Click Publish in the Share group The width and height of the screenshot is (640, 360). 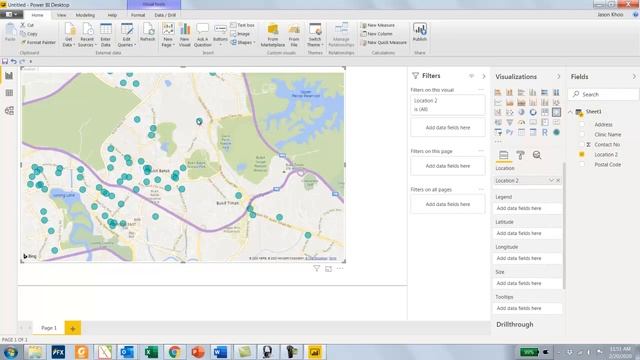click(x=420, y=32)
